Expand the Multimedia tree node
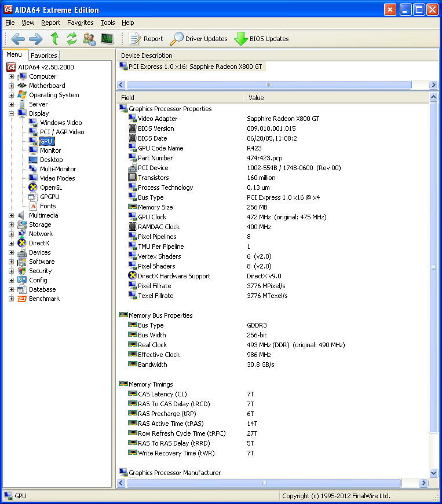 pyautogui.click(x=11, y=215)
